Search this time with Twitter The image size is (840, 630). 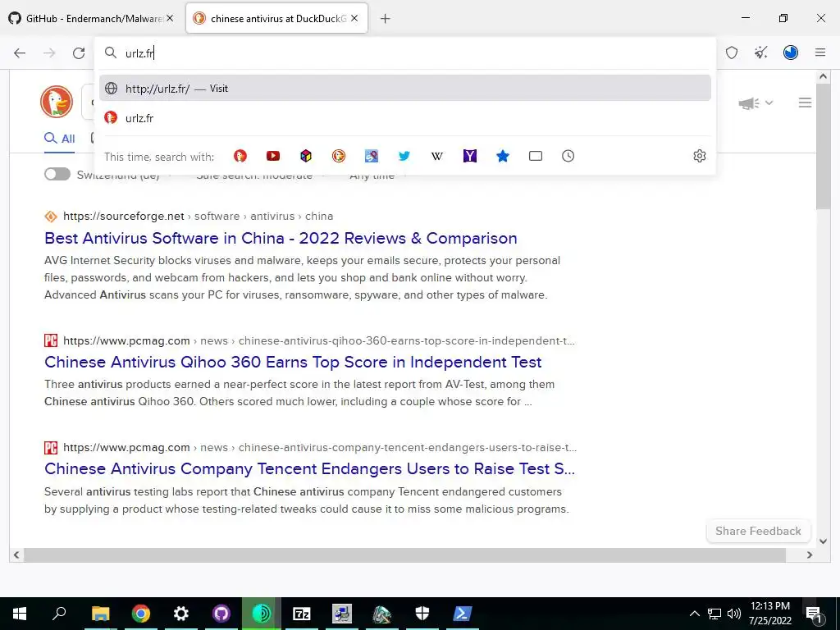[404, 156]
